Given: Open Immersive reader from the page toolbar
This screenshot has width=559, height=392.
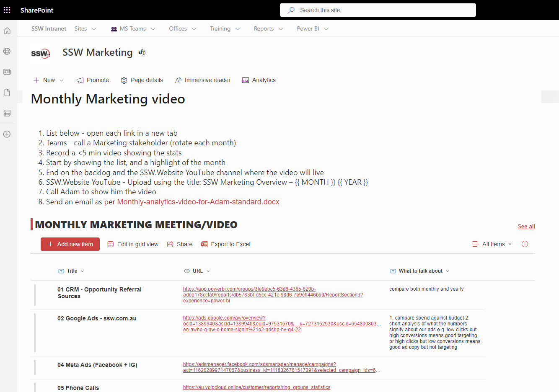Looking at the screenshot, I should (203, 80).
